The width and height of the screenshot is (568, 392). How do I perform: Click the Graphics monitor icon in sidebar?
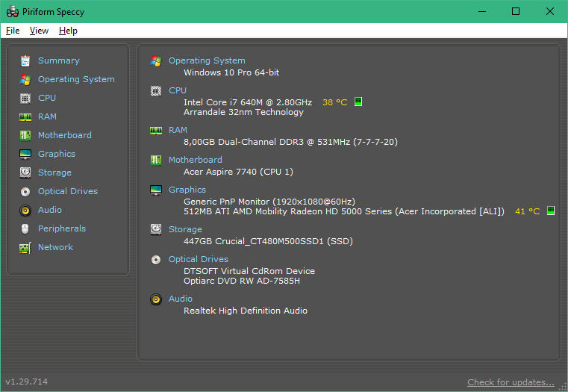(25, 154)
